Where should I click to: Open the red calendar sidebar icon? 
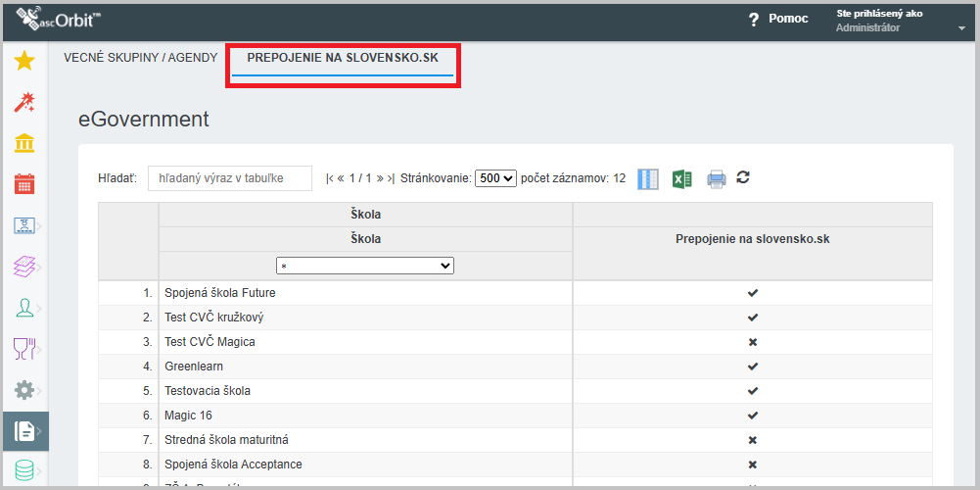point(24,184)
